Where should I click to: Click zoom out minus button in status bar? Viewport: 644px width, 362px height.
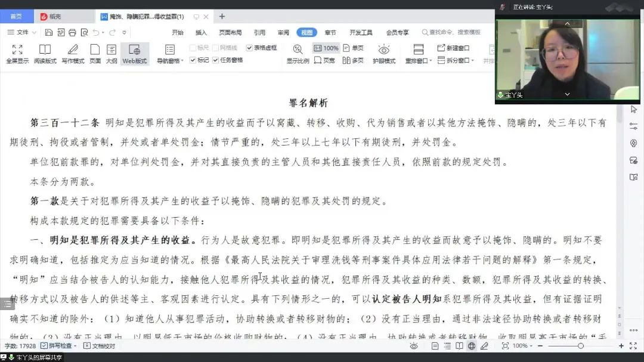tap(540, 346)
